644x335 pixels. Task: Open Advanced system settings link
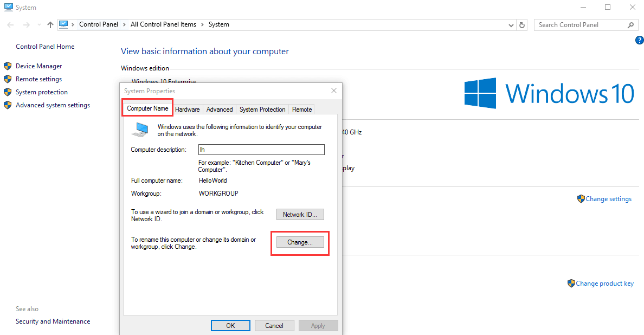coord(53,106)
